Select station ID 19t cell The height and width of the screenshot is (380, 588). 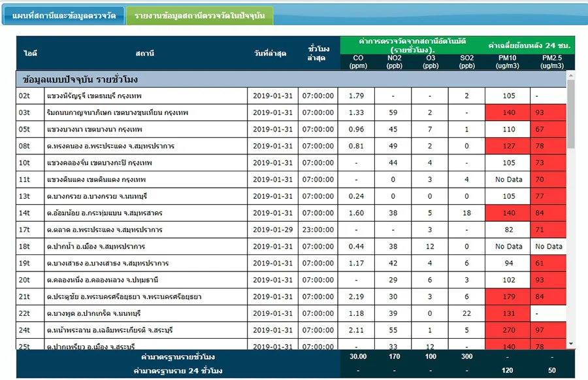coord(30,263)
